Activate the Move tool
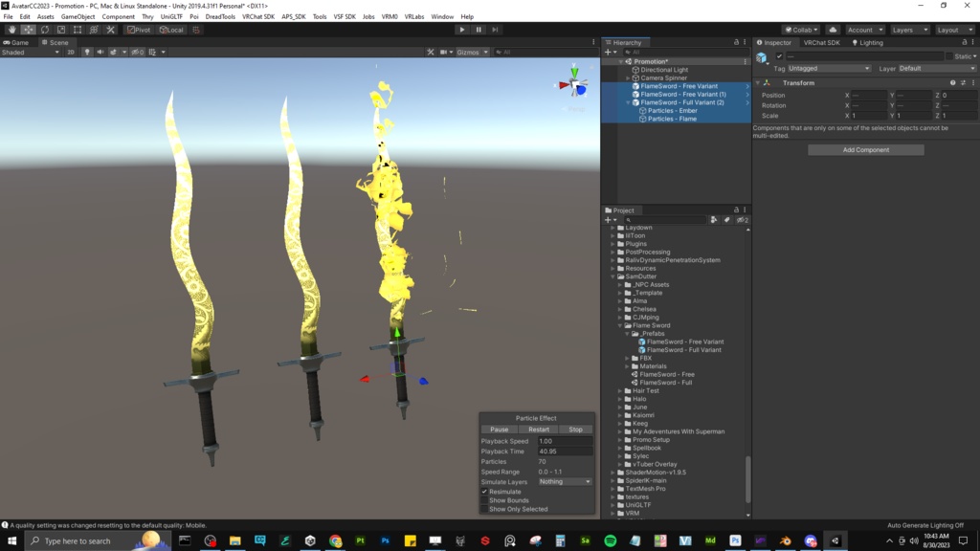The height and width of the screenshot is (551, 980). [x=29, y=30]
